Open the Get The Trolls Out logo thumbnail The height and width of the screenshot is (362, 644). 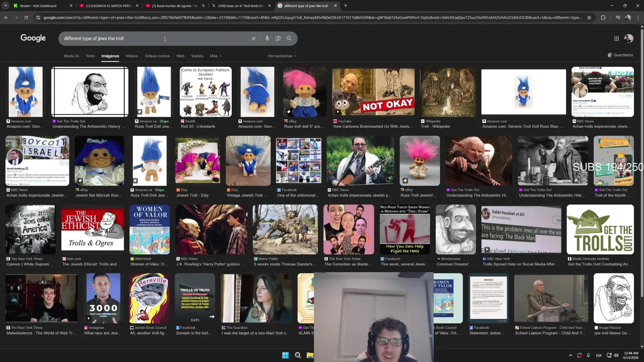[600, 229]
